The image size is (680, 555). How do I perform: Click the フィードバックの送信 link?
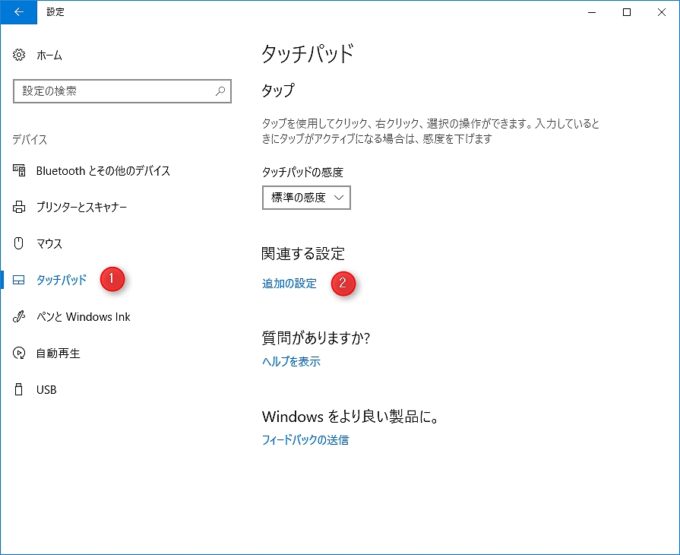pos(305,440)
